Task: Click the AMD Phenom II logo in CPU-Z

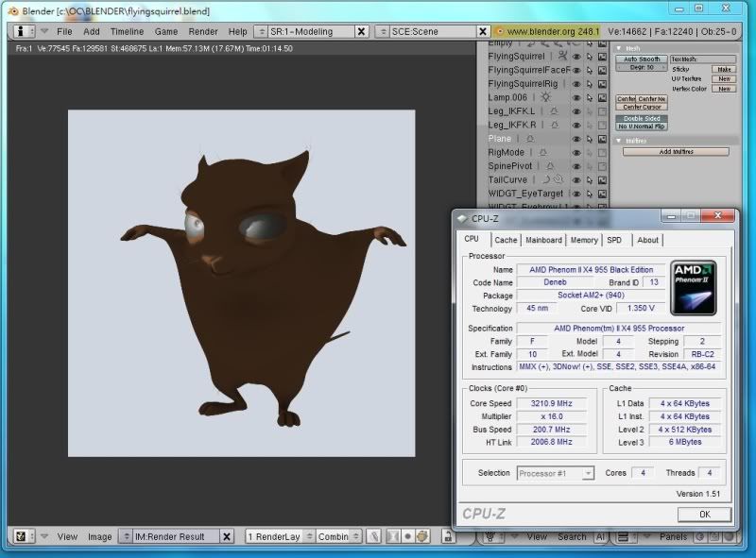Action: click(x=694, y=288)
